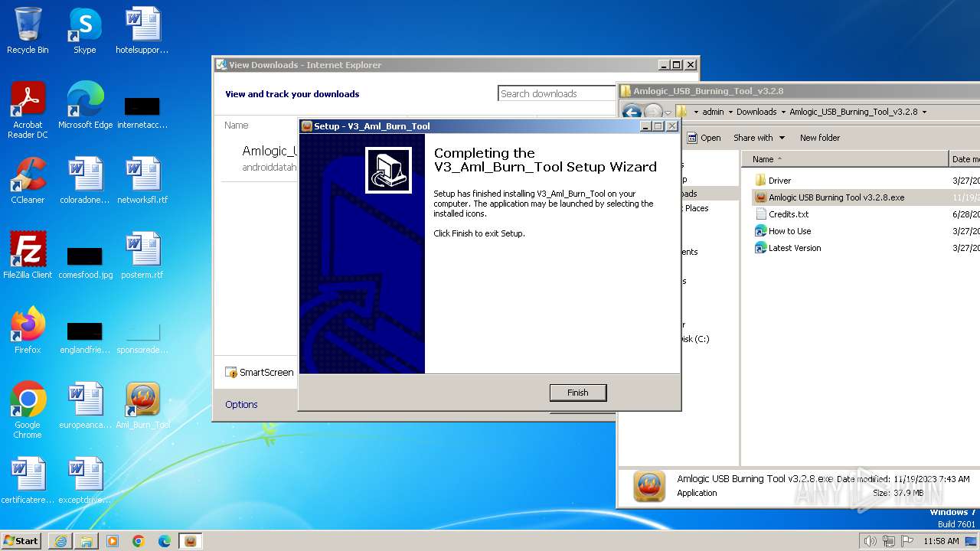
Task: Click Finish to exit the setup wizard
Action: pos(578,393)
